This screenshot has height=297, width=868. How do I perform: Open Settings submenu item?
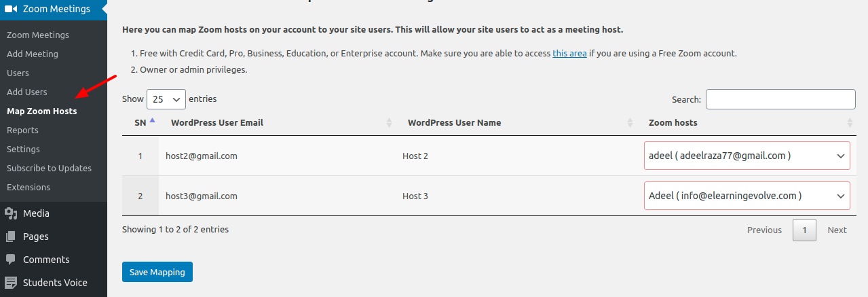[23, 149]
